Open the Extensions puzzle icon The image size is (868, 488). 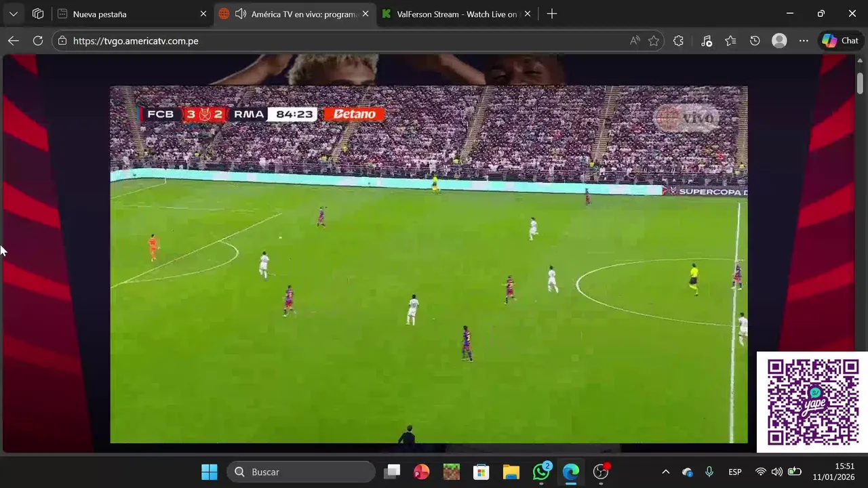678,41
